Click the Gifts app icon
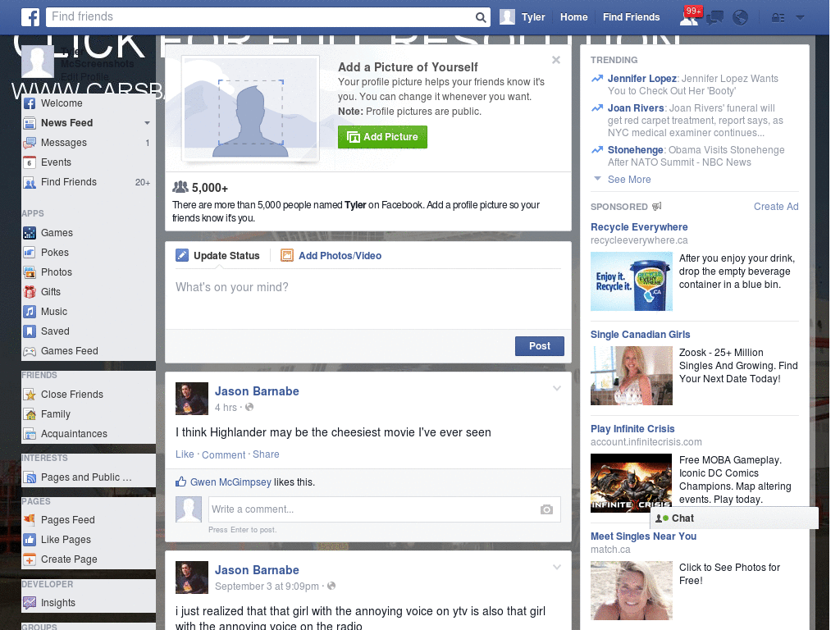Screen dimensions: 840x630 tap(30, 292)
